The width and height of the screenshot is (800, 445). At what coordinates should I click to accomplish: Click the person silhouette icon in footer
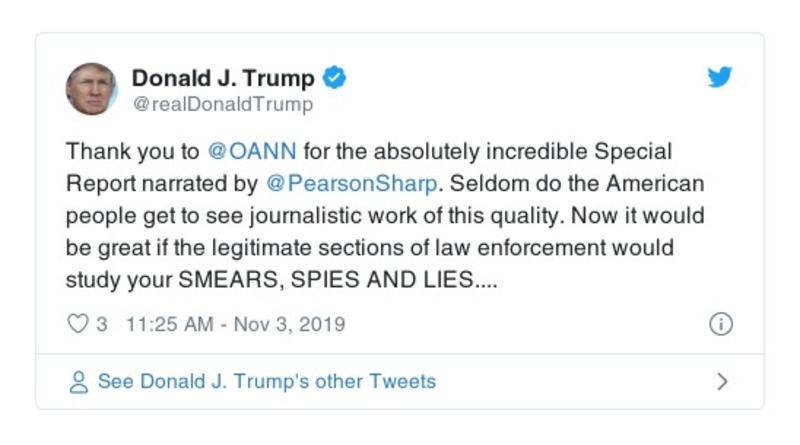pos(78,381)
